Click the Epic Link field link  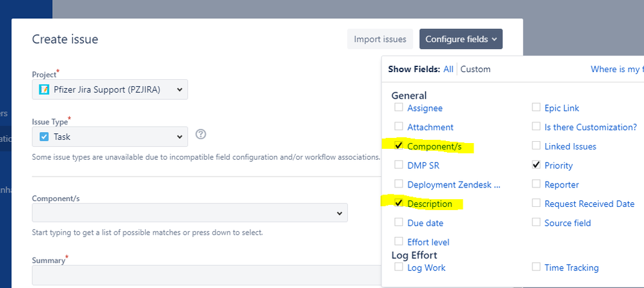561,108
